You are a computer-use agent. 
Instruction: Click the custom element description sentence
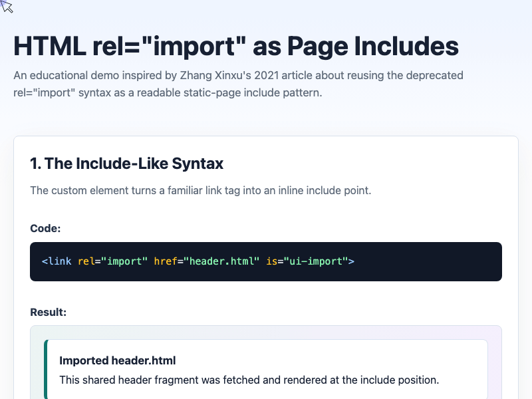tap(201, 190)
